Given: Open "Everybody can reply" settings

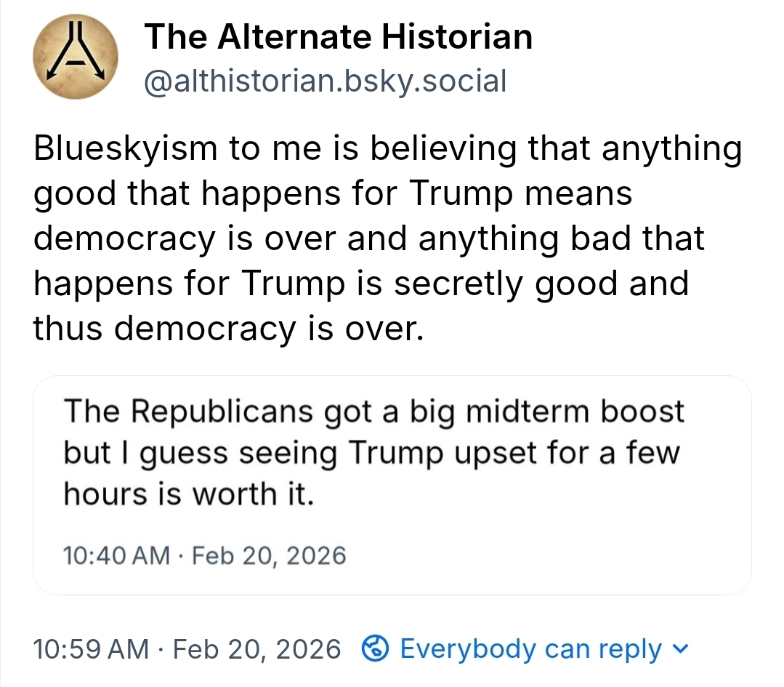Looking at the screenshot, I should click(530, 648).
